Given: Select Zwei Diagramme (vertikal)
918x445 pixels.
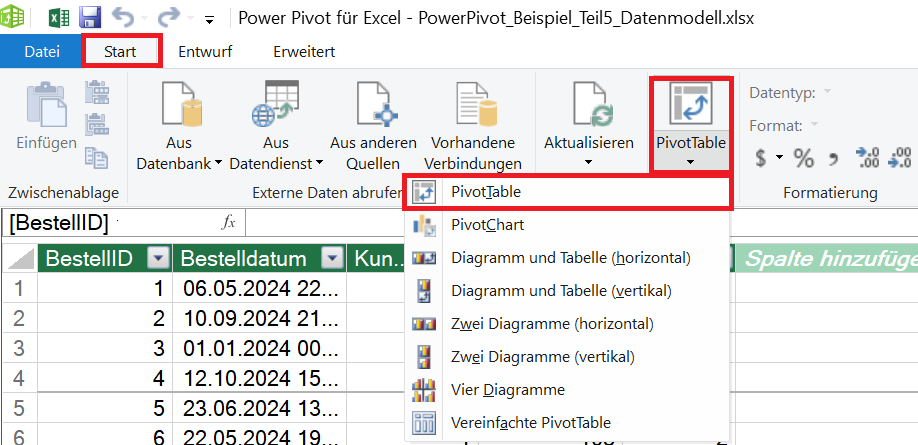Looking at the screenshot, I should pos(567,356).
